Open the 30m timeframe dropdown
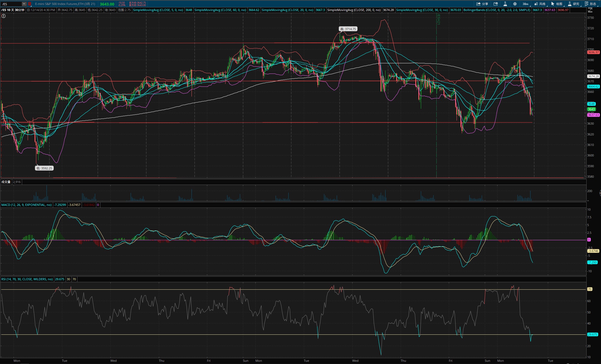Image resolution: width=601 pixels, height=364 pixels. tap(525, 4)
